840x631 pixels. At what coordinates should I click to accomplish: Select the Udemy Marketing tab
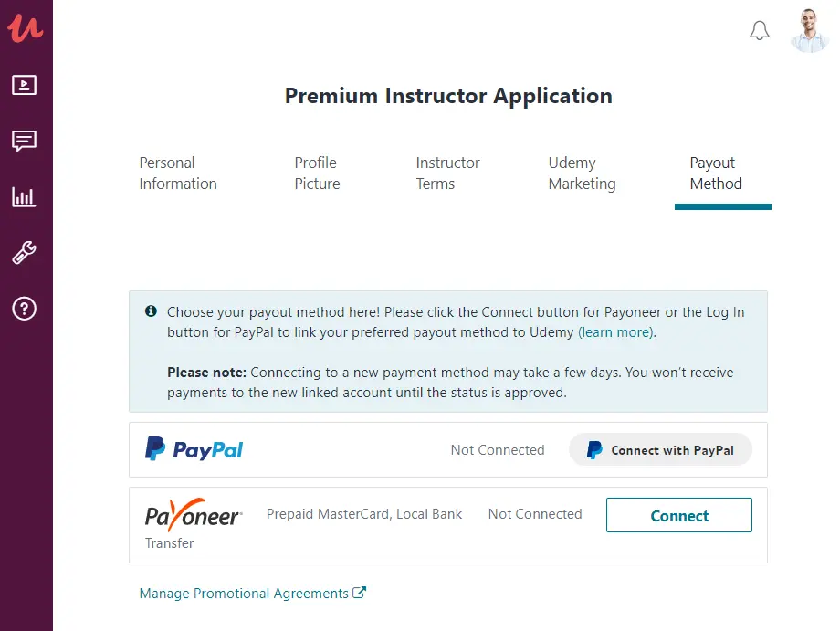tap(582, 174)
